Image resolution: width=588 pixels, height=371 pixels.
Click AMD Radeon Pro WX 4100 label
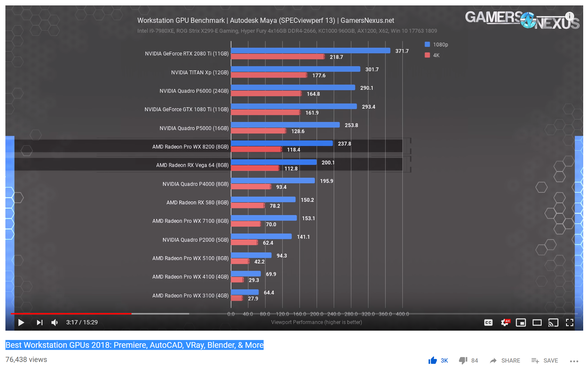coord(190,277)
